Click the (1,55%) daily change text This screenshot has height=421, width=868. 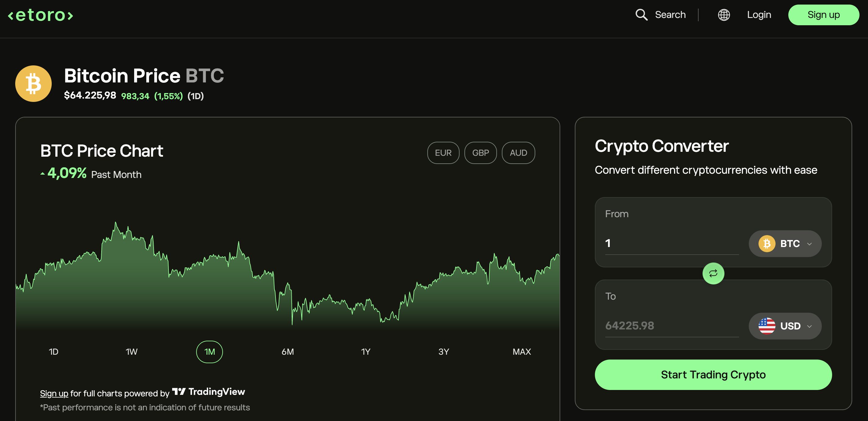168,96
